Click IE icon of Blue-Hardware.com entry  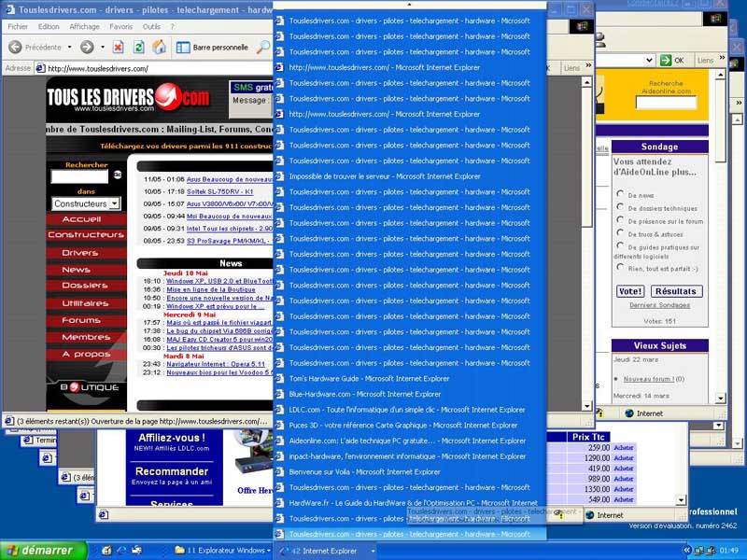279,394
